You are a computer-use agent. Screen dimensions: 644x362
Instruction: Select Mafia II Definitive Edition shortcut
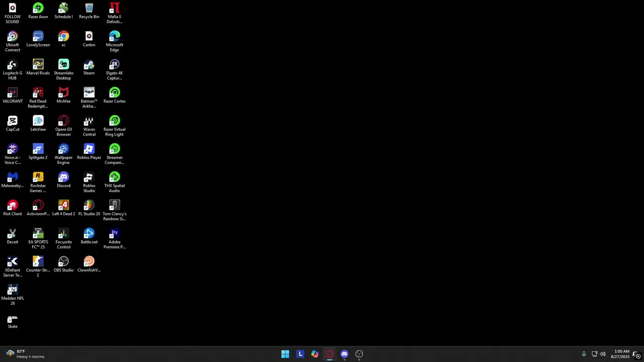point(114,14)
